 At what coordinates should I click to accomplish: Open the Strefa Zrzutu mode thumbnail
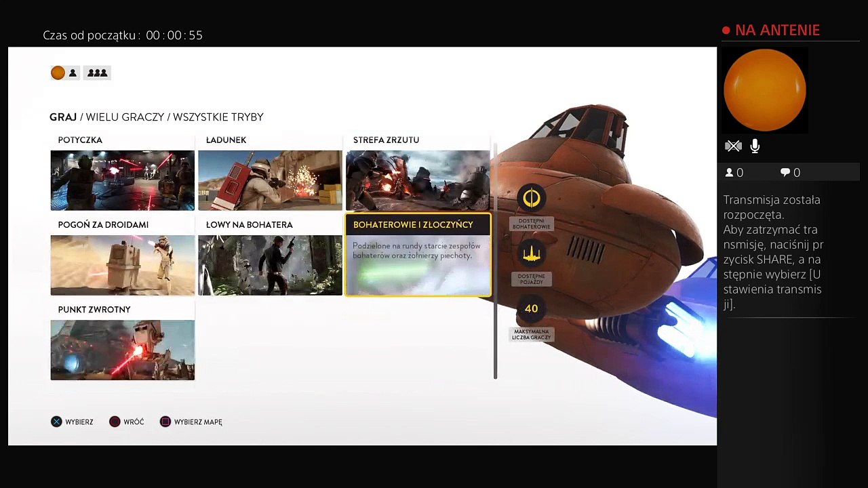coord(418,180)
